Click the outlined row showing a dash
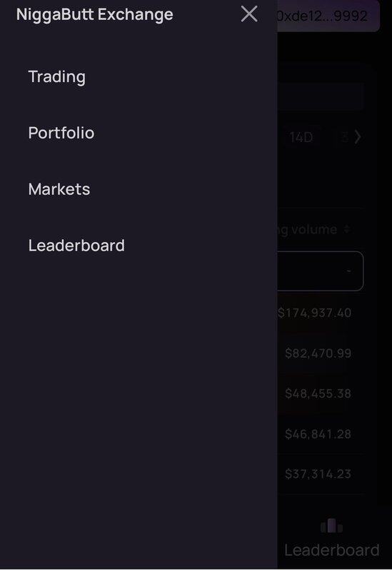The height and width of the screenshot is (571, 392). (x=321, y=271)
